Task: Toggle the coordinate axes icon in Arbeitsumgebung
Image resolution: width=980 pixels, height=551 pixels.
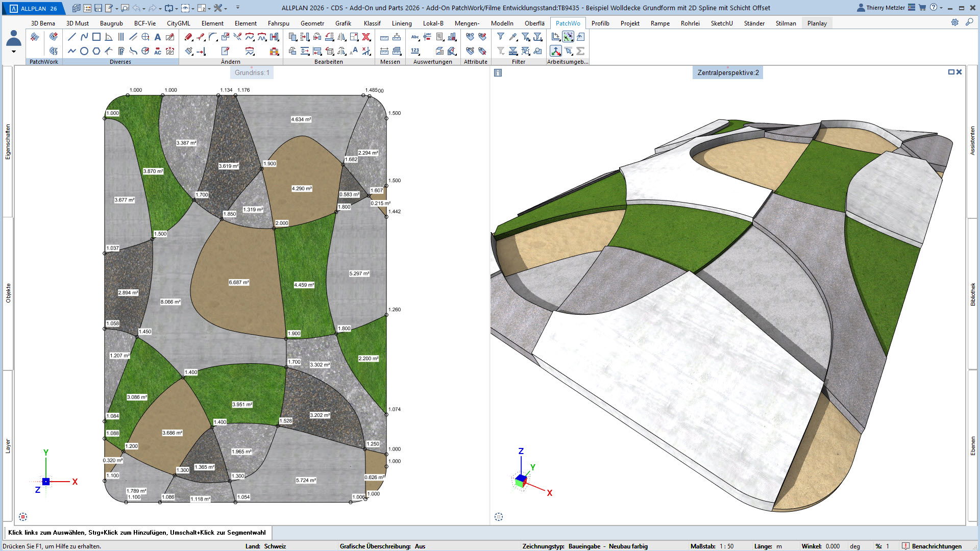Action: click(x=556, y=51)
